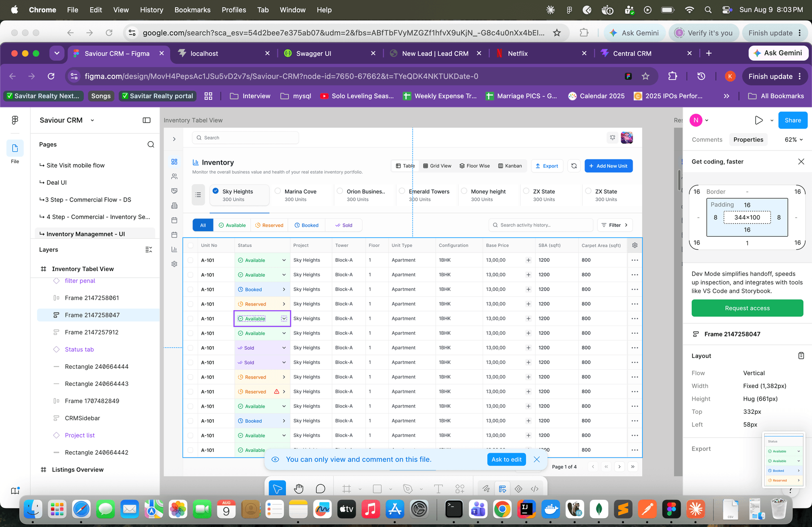Select the Hand tool
This screenshot has height=527, width=812.
(x=299, y=489)
